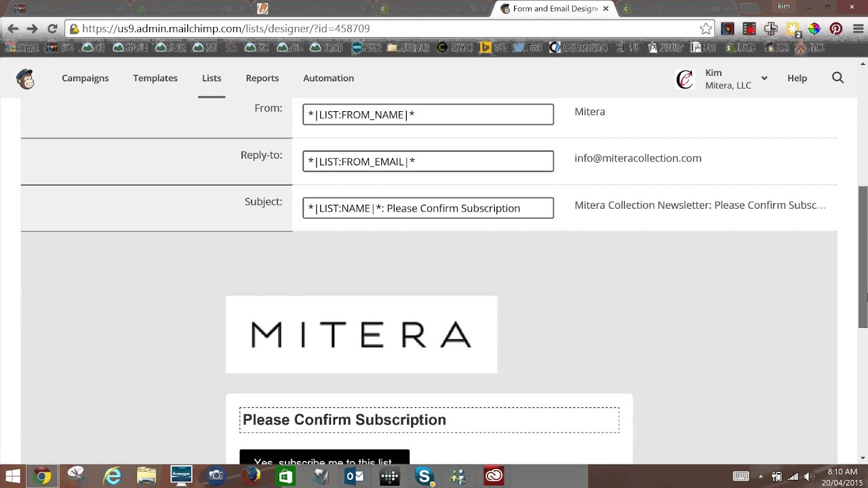The image size is (868, 488).
Task: Click Chrome icon in taskbar
Action: pos(42,476)
